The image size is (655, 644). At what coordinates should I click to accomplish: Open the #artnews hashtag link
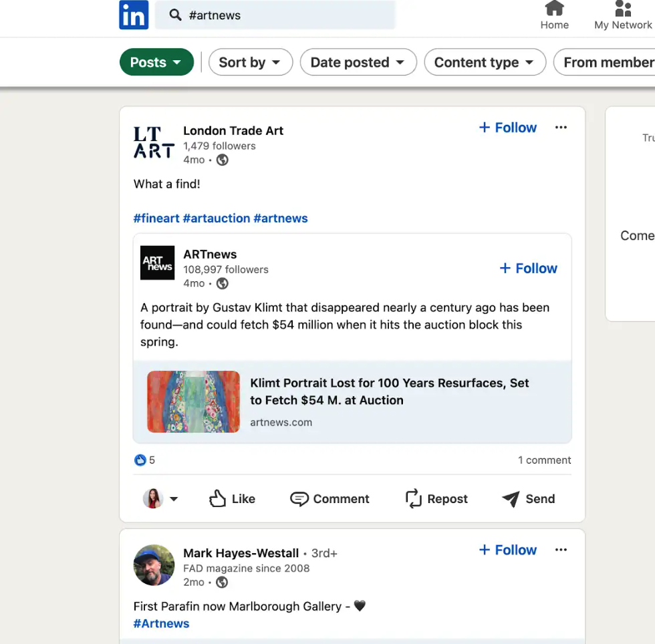tap(281, 218)
